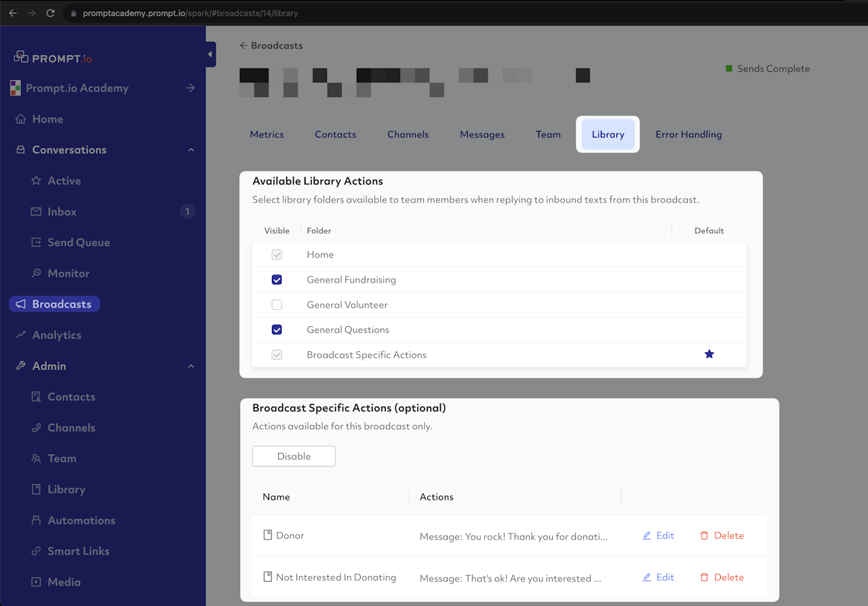Viewport: 868px width, 606px height.
Task: Edit the Donor action
Action: tap(658, 536)
